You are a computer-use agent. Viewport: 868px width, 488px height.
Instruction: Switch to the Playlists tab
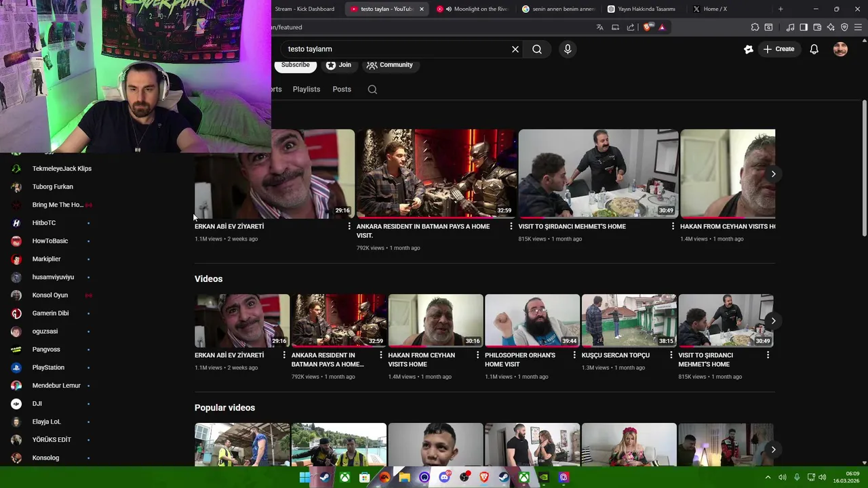click(x=307, y=89)
